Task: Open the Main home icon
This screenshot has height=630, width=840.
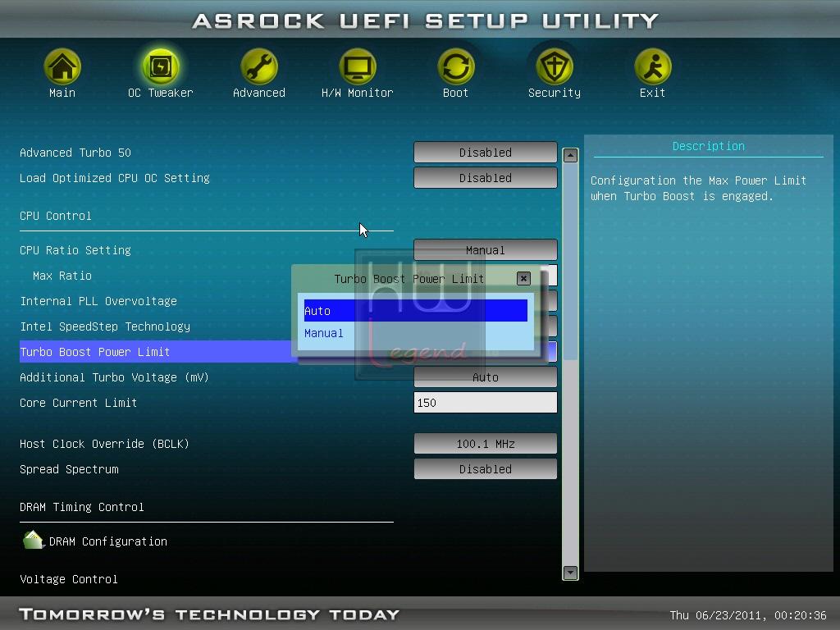Action: pos(62,66)
